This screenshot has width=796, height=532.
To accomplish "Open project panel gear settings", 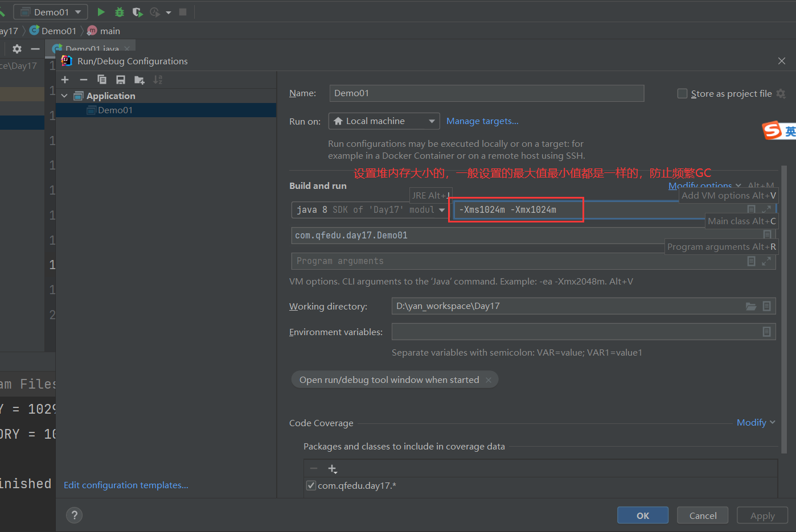I will coord(17,49).
